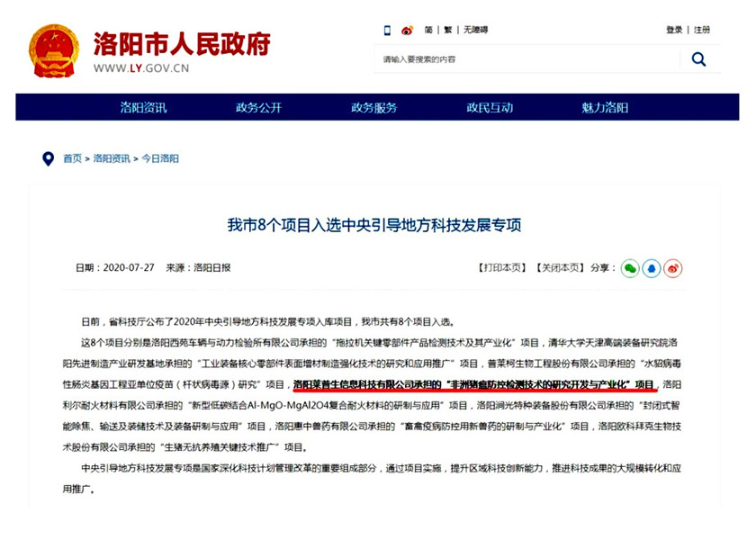Screen dimensions: 756x549
Task: Share article via WeChat icon
Action: [x=630, y=268]
